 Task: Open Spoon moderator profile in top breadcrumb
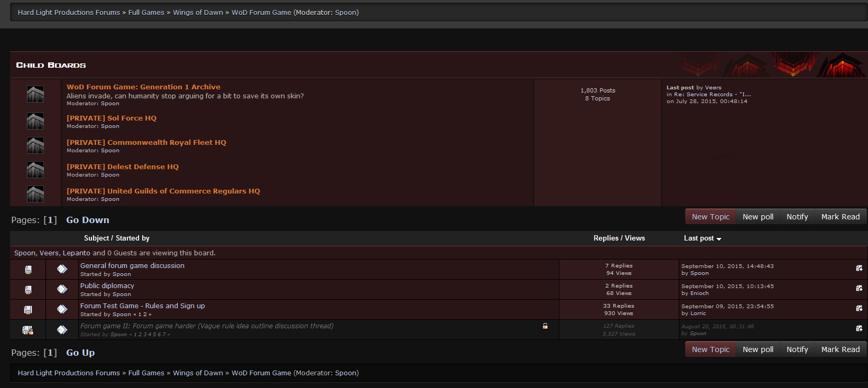(345, 12)
